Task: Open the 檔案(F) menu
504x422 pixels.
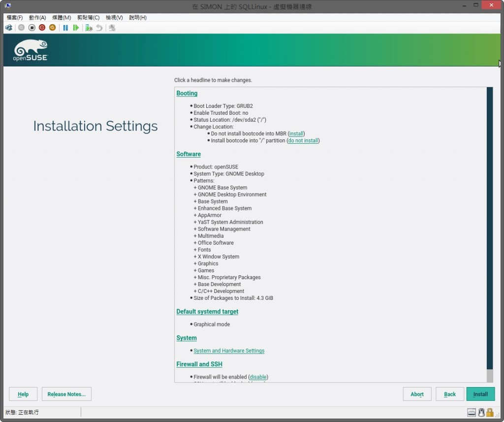Action: 15,17
